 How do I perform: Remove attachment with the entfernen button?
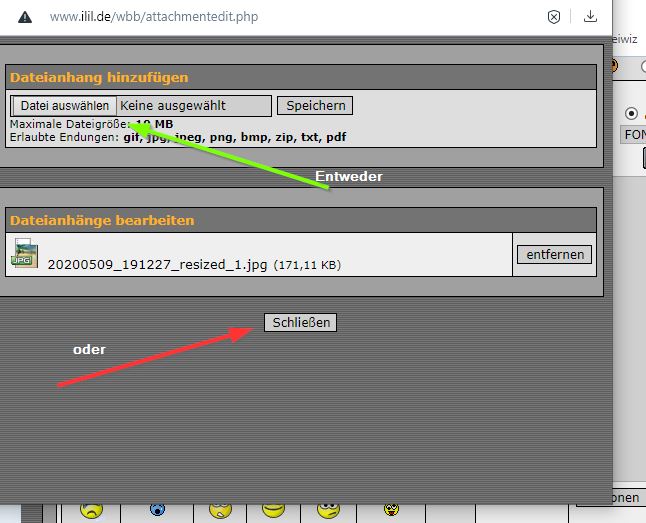coord(554,255)
